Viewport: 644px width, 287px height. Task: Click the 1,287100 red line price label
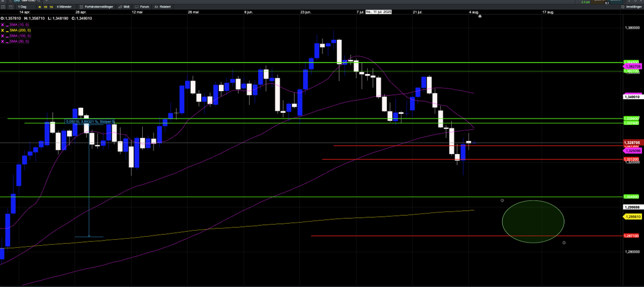point(632,236)
